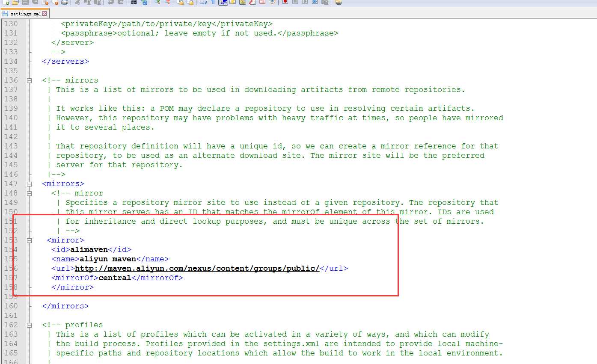Click 'the build process. Profiles provided' line
The image size is (597, 364).
click(275, 343)
